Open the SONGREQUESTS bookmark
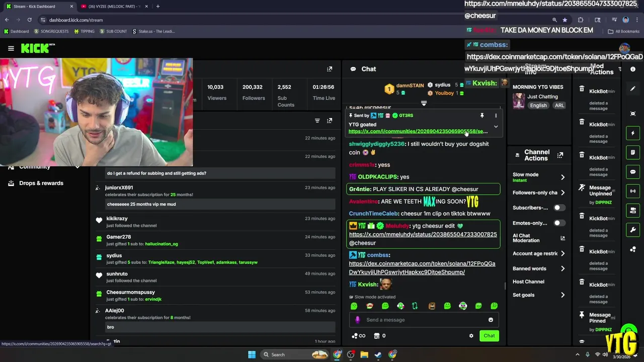This screenshot has width=644, height=362. pos(51,31)
